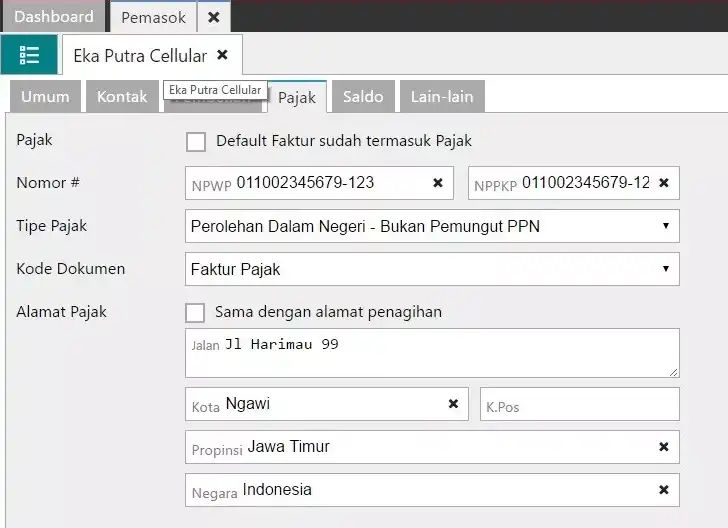This screenshot has width=728, height=528.
Task: Open the supplier list menu icon
Action: 29,55
